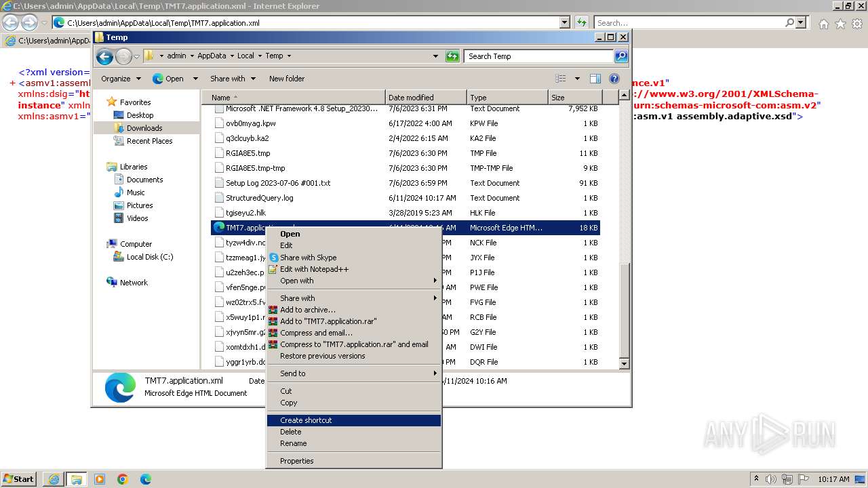Select Downloads in navigation pane

(x=144, y=128)
